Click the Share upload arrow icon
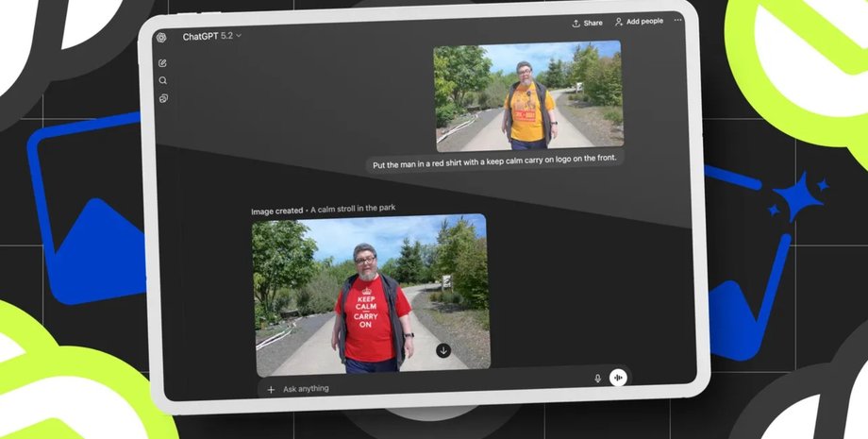The height and width of the screenshot is (439, 868). point(576,23)
